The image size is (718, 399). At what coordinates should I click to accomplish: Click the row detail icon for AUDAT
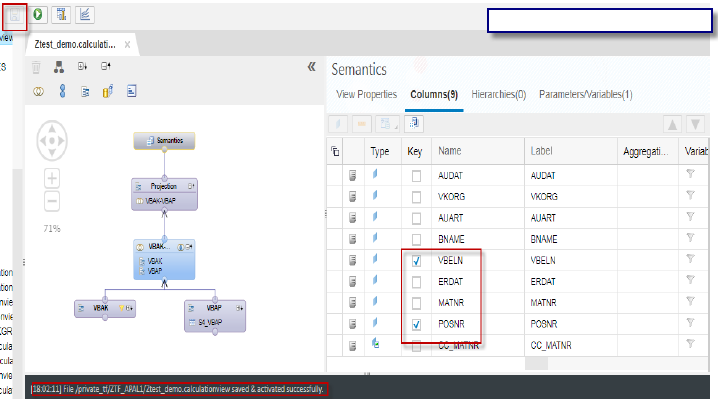tap(353, 175)
